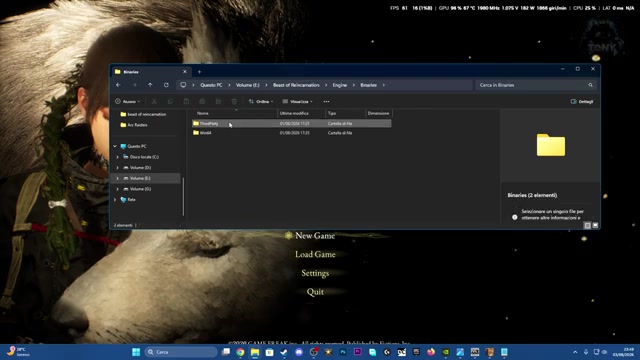Sort by Tipo column header

[345, 113]
